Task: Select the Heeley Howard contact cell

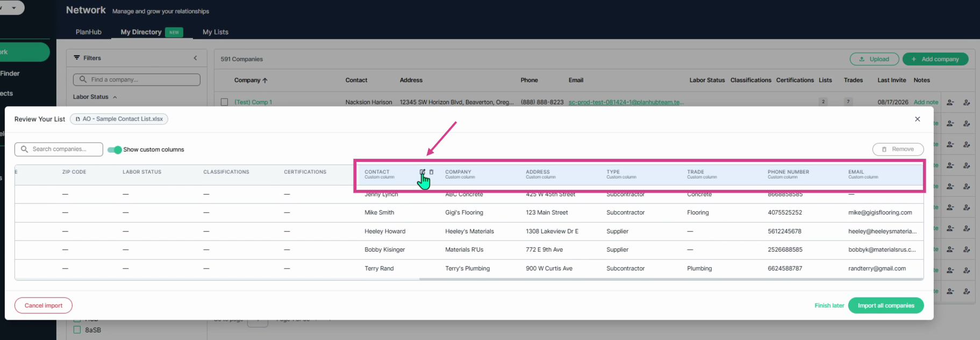Action: (x=385, y=231)
